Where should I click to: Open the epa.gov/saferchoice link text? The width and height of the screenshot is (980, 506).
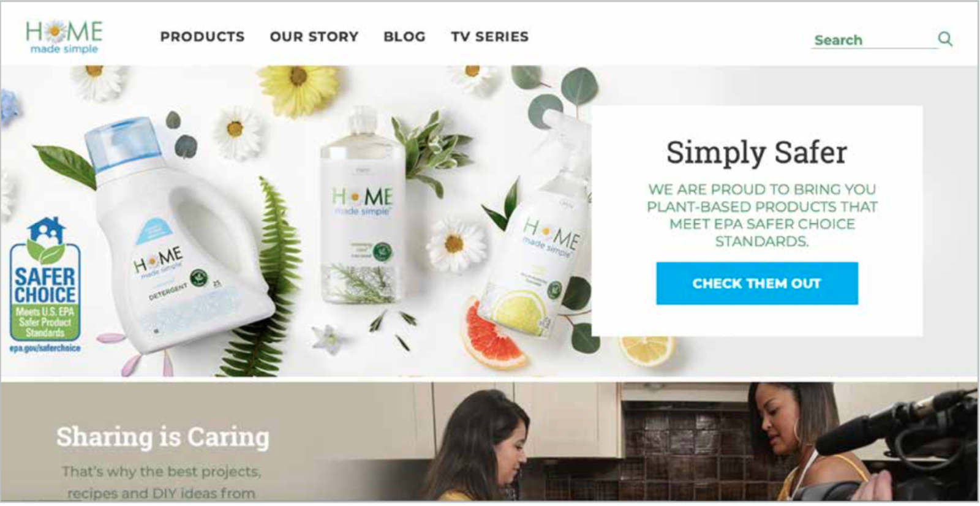pos(45,348)
